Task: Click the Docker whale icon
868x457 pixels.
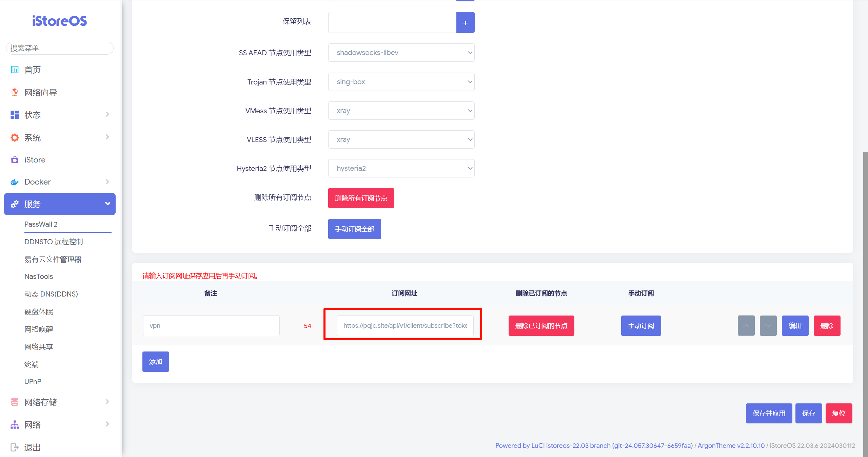Action: 15,182
